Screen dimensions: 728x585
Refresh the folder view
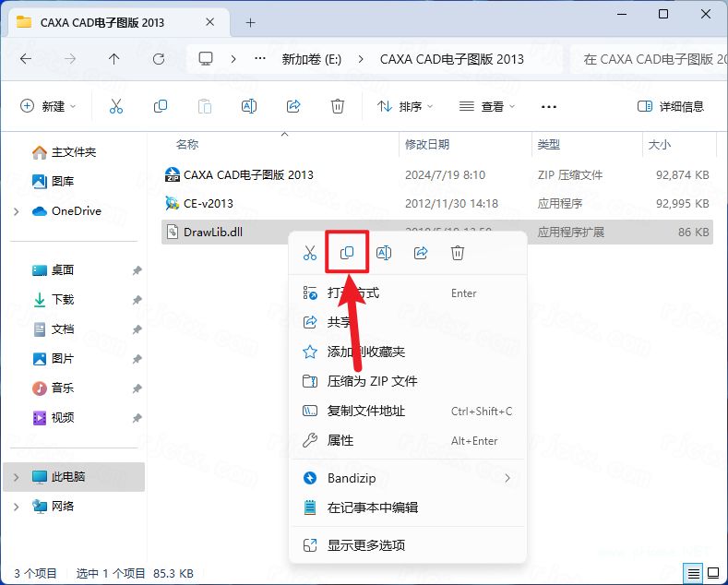coord(159,59)
